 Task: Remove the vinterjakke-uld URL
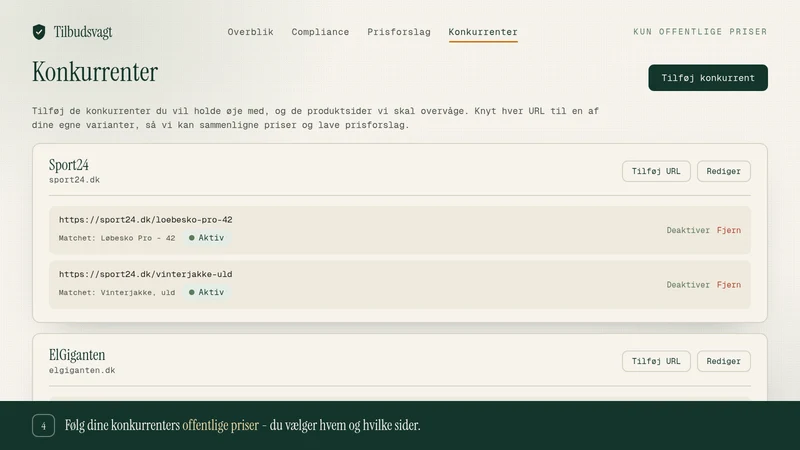coord(729,285)
